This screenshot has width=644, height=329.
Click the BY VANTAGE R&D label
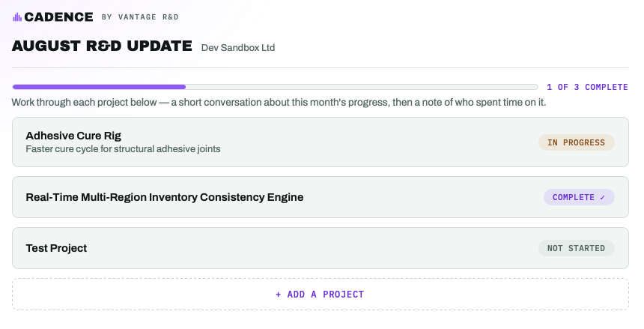(140, 17)
